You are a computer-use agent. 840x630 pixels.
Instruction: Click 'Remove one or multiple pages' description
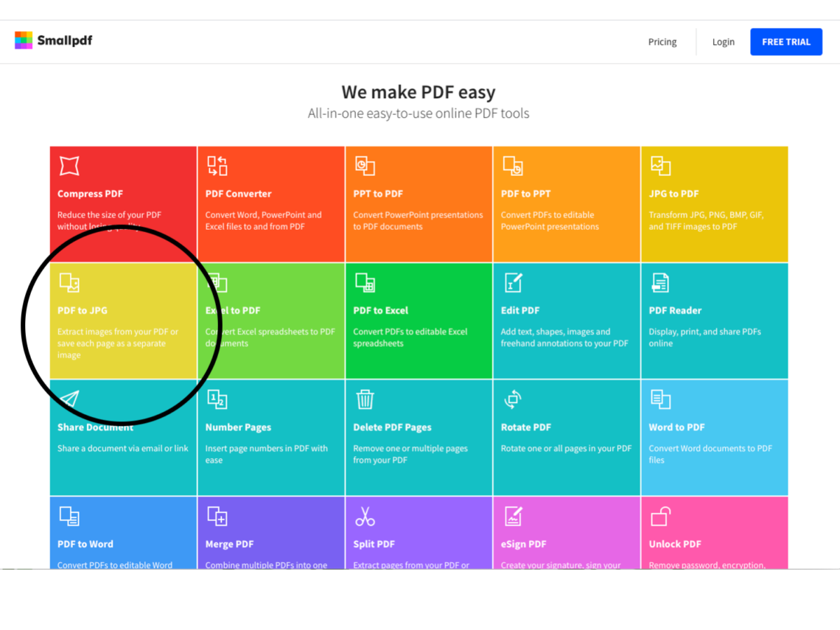[x=410, y=455]
